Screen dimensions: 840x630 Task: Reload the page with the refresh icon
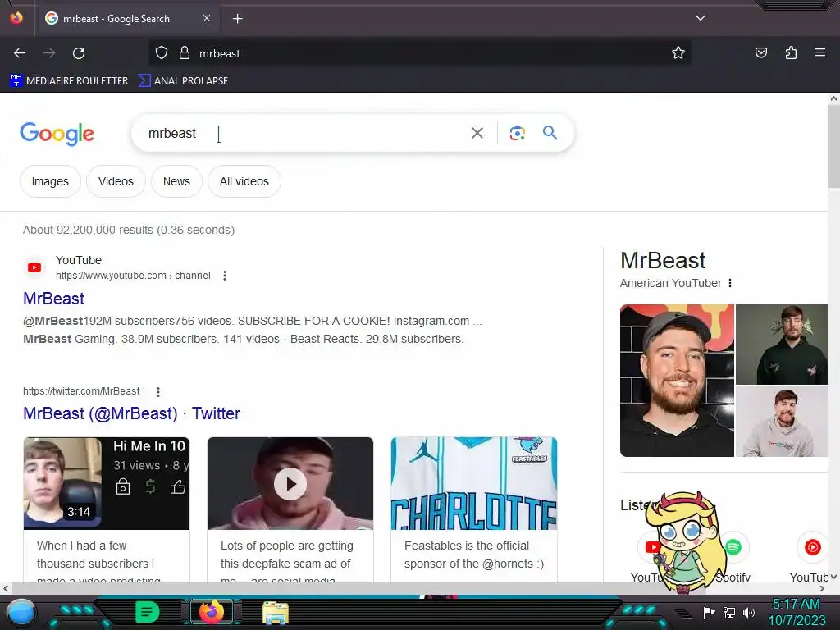79,53
